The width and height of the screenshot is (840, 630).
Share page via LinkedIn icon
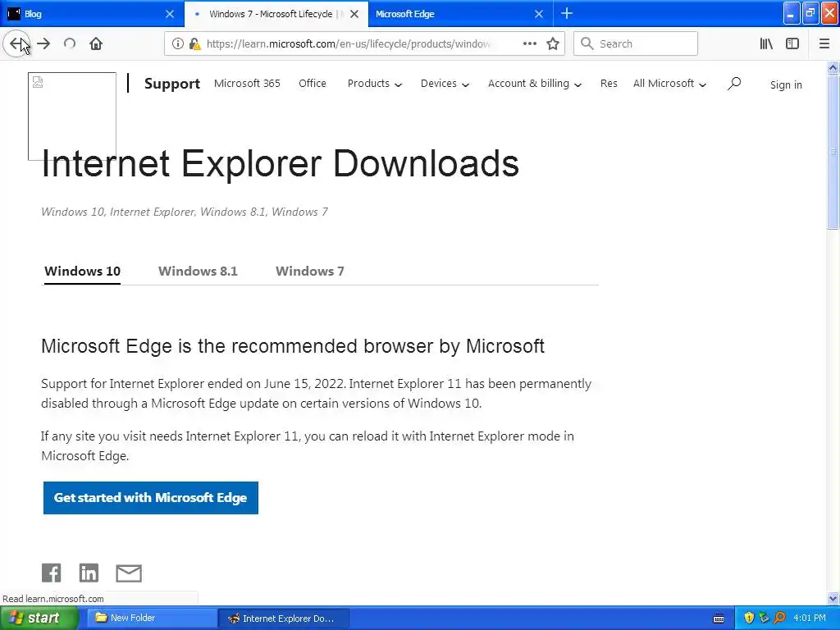(89, 573)
